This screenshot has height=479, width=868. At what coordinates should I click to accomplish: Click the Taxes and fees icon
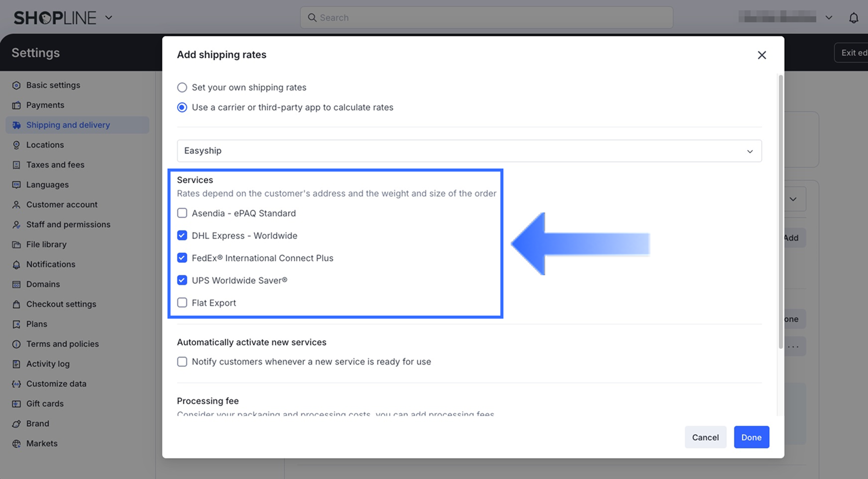click(16, 165)
